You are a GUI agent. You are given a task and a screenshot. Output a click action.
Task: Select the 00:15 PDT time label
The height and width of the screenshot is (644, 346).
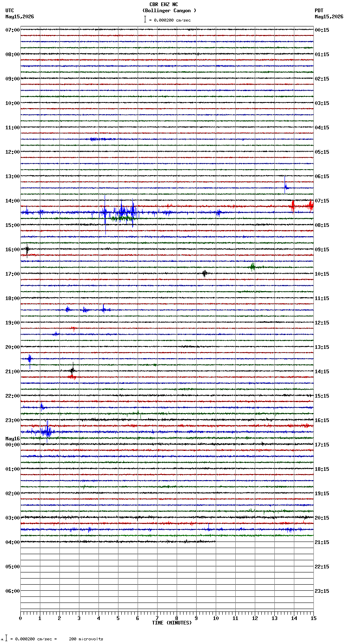click(x=322, y=30)
